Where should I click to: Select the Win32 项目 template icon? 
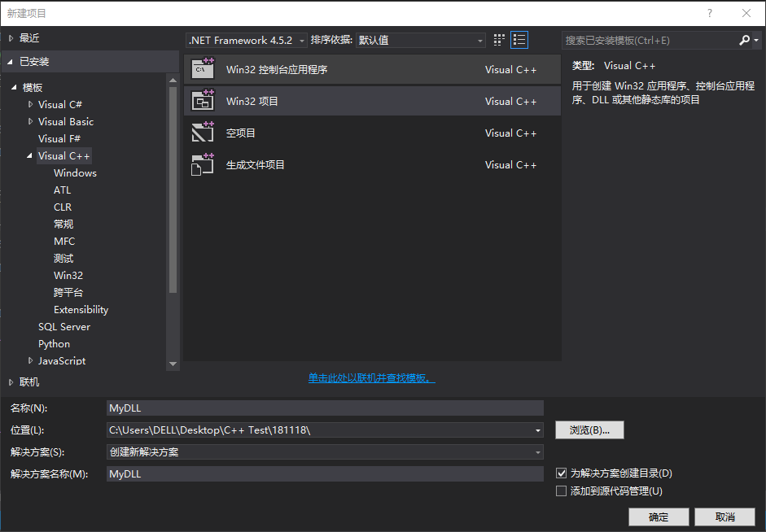(x=203, y=101)
